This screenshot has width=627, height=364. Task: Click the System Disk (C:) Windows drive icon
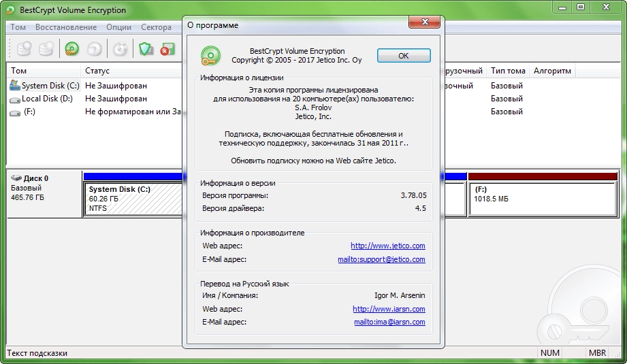click(x=15, y=85)
